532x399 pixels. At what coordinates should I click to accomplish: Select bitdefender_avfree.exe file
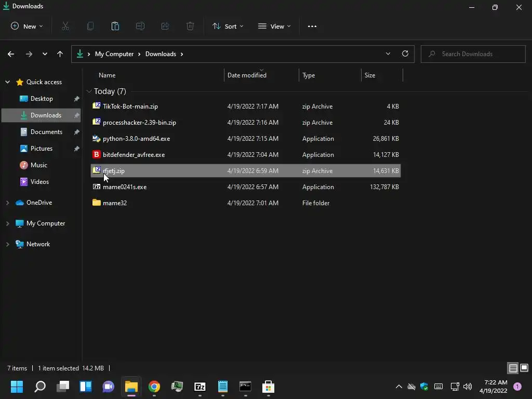click(x=245, y=155)
